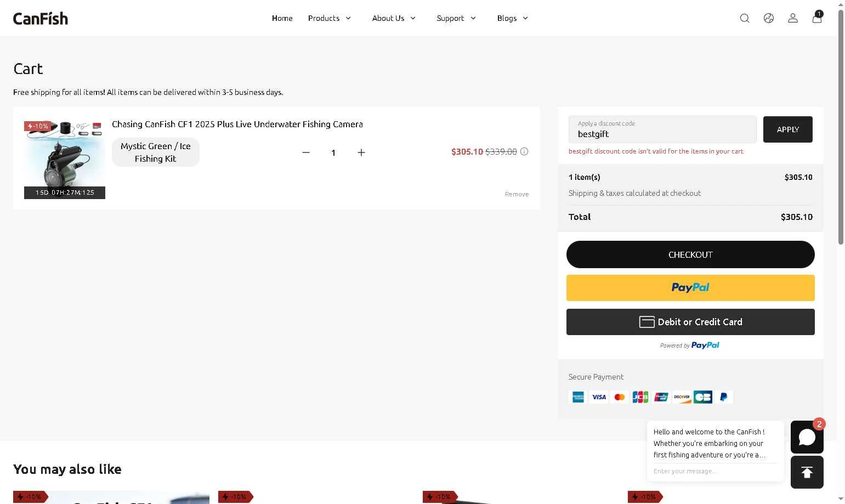Open the chat welcome message preview
845x504 pixels.
tap(710, 443)
